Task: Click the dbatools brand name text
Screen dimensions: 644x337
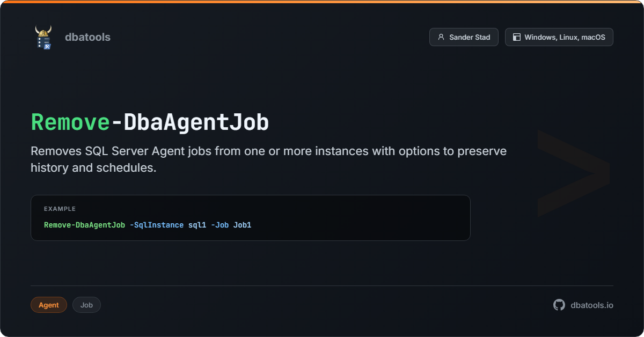Action: [x=87, y=37]
